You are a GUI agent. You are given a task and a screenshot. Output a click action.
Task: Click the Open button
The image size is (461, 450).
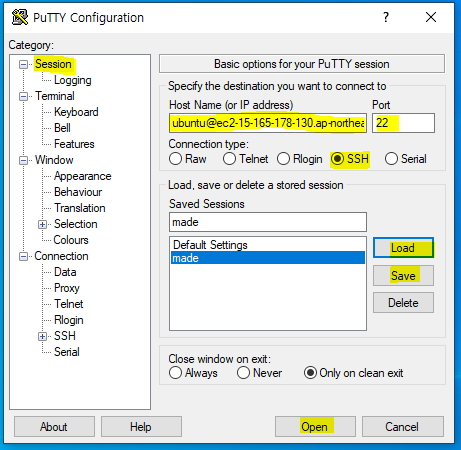(315, 427)
